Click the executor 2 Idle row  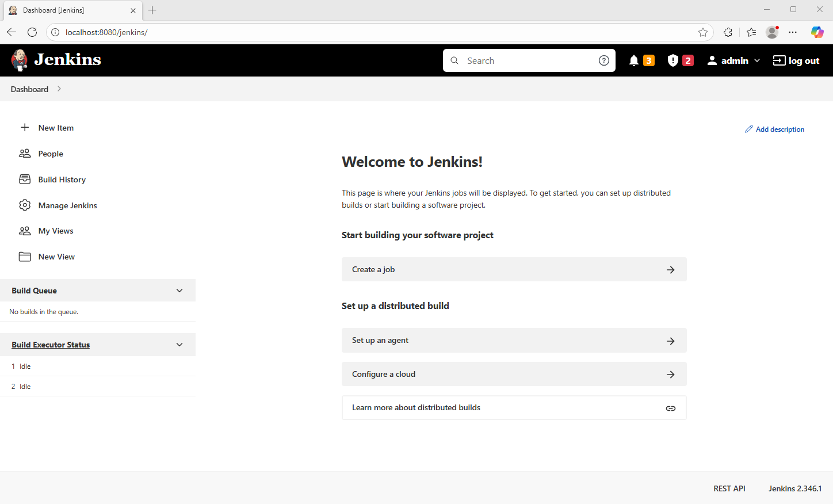98,387
